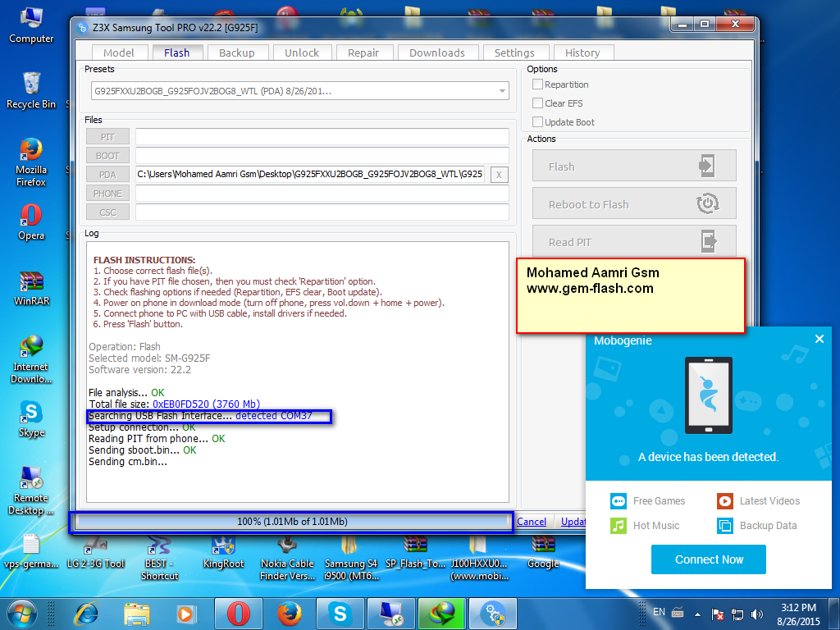
Task: Switch to Opera in the taskbar
Action: coord(239,614)
